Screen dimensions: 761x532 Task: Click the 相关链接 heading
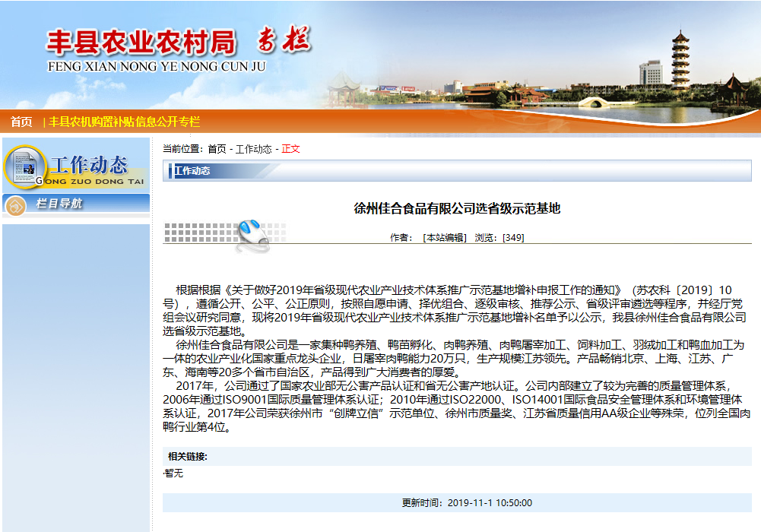click(188, 456)
